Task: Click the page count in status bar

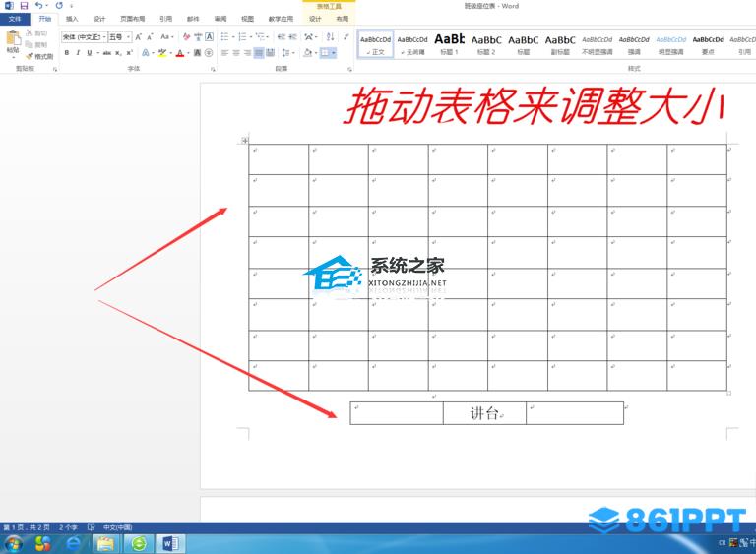Action: (27, 527)
